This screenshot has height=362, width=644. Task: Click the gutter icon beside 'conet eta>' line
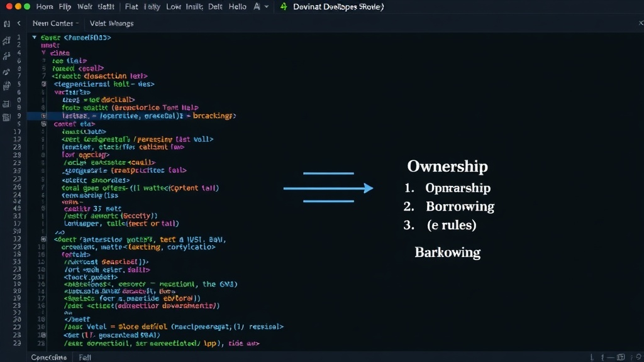point(43,124)
